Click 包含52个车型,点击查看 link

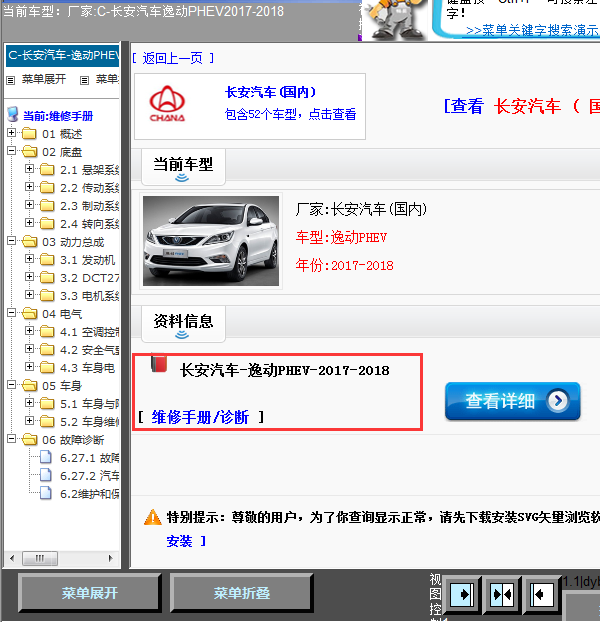[x=290, y=114]
